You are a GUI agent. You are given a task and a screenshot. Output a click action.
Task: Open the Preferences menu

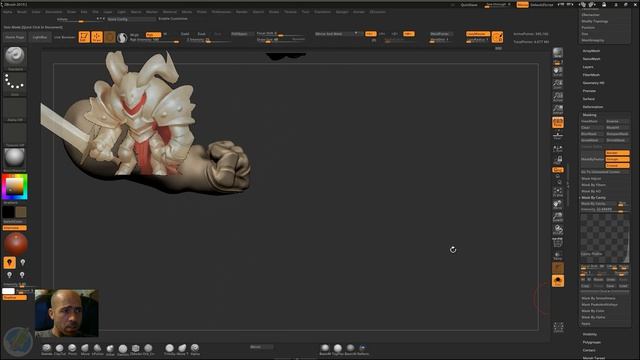pos(221,12)
